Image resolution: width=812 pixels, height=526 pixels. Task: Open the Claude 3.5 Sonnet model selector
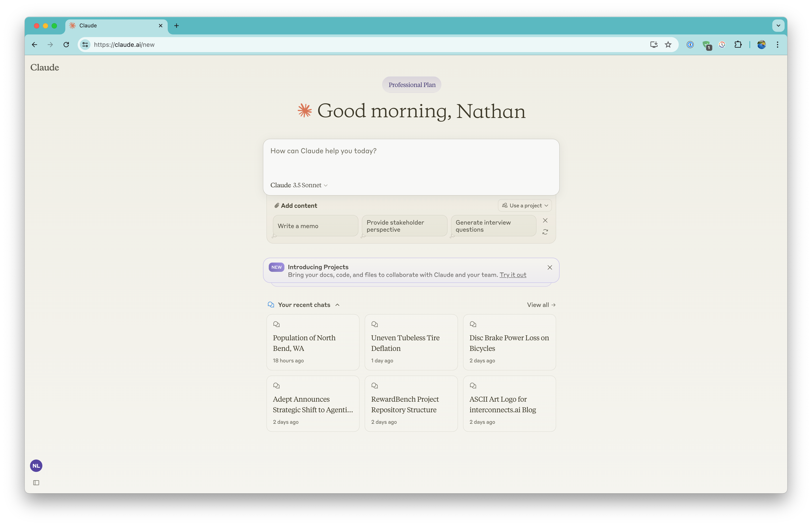click(x=299, y=185)
